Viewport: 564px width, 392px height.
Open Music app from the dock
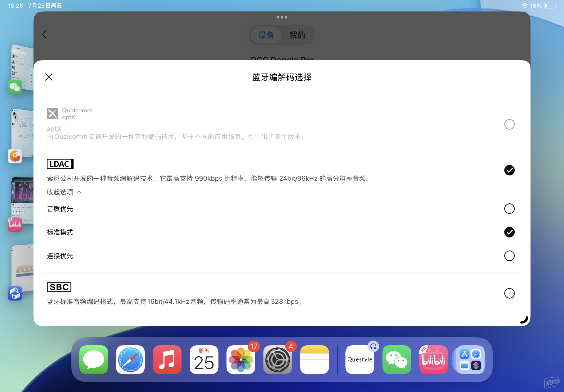coord(167,360)
